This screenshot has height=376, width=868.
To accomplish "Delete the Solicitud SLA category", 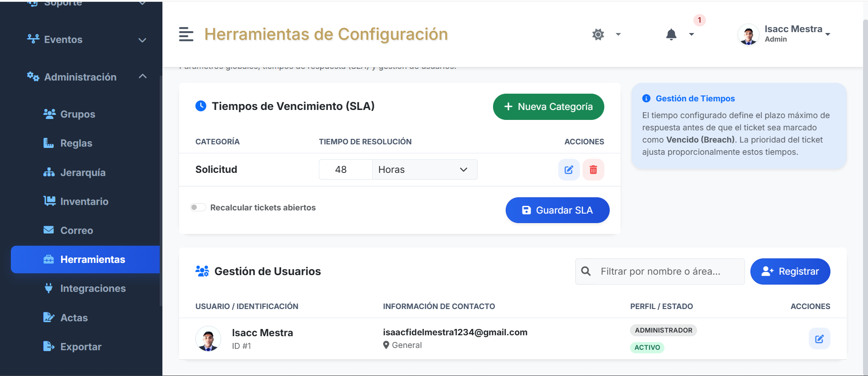I will point(593,170).
